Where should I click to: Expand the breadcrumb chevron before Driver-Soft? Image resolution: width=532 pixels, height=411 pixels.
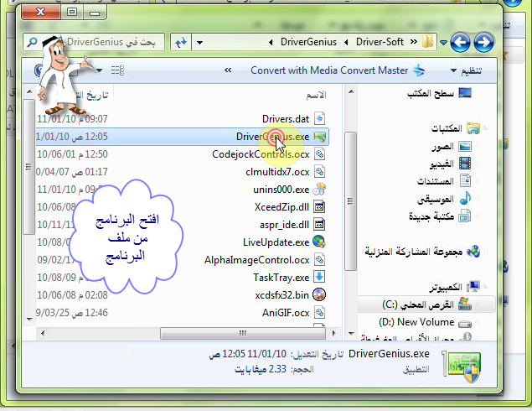(414, 42)
